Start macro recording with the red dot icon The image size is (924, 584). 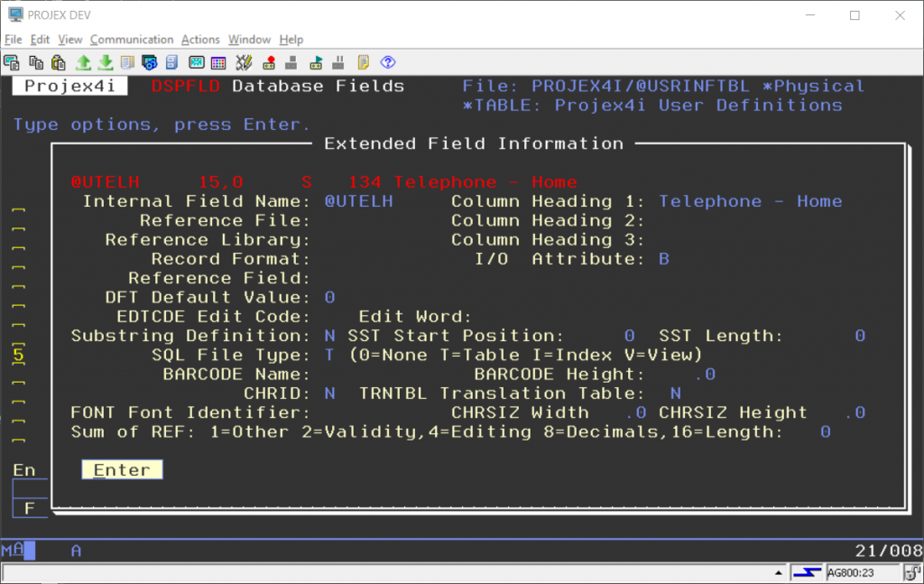point(269,62)
